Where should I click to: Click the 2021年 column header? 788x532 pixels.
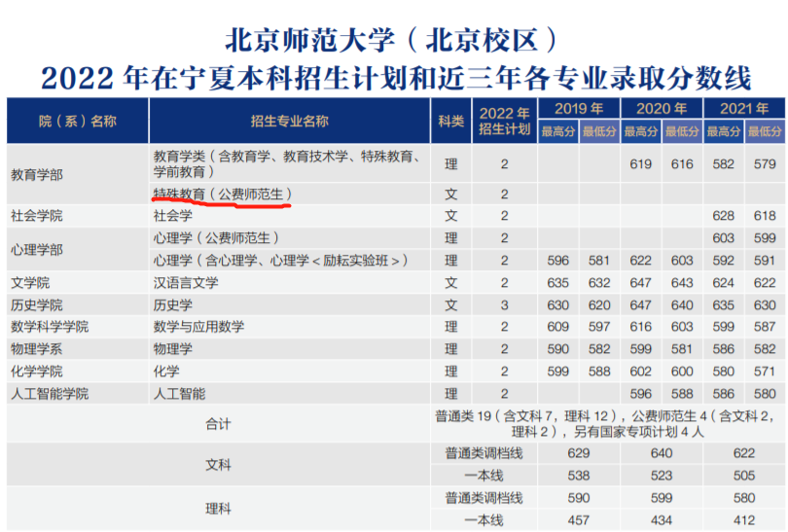click(x=744, y=109)
